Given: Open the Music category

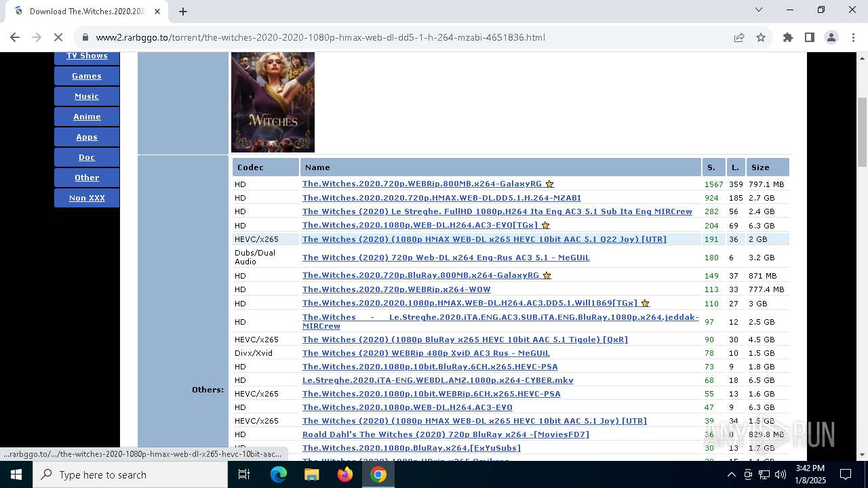Looking at the screenshot, I should tap(87, 96).
